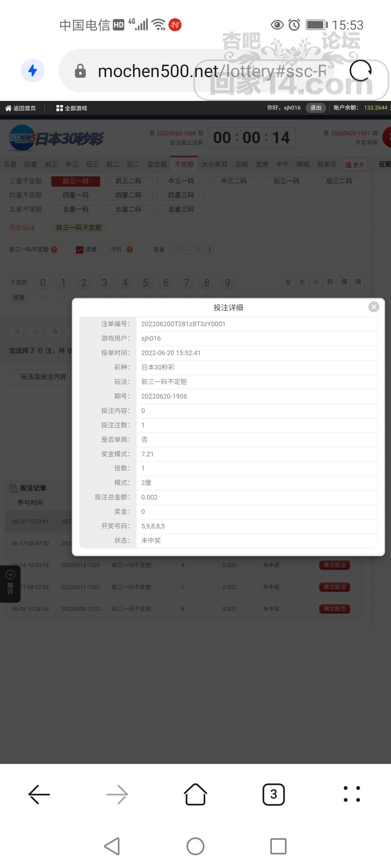Select the 不定胆 tab
Image resolution: width=391 pixels, height=868 pixels.
coord(184,164)
